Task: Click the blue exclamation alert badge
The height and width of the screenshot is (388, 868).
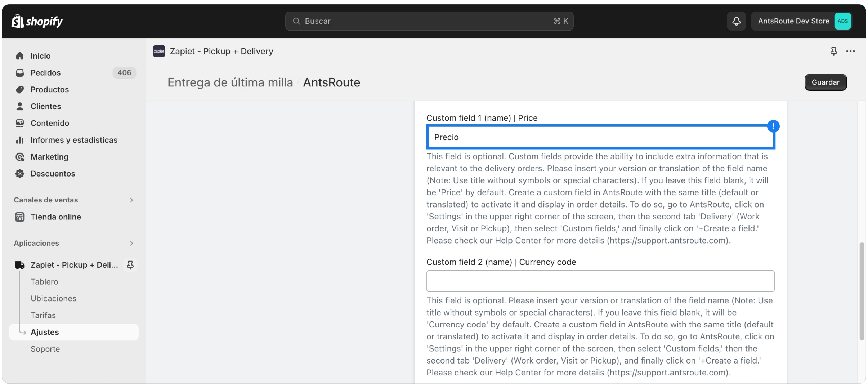Action: (x=773, y=126)
